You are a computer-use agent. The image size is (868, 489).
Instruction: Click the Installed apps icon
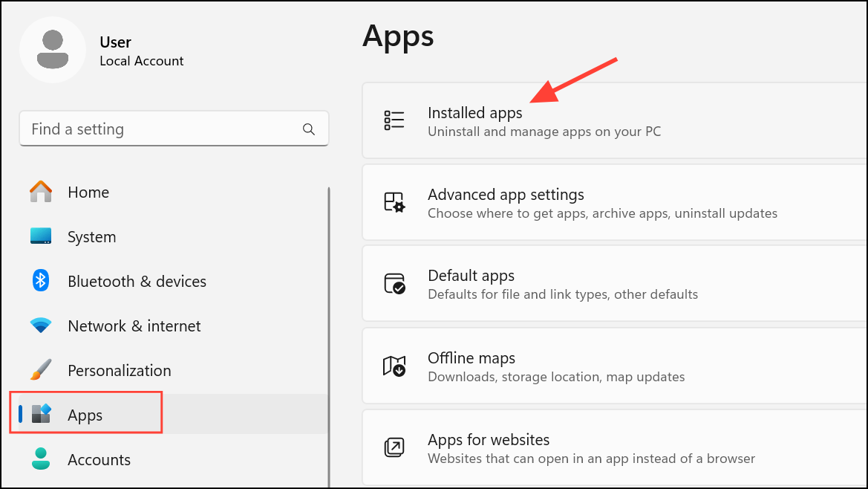coord(394,120)
